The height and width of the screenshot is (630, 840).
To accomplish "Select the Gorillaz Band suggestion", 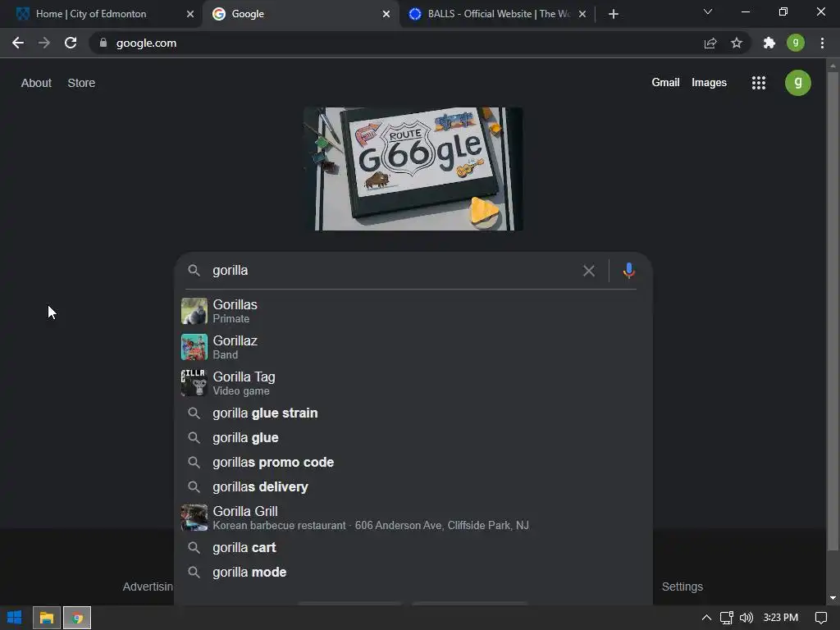I will [x=413, y=347].
